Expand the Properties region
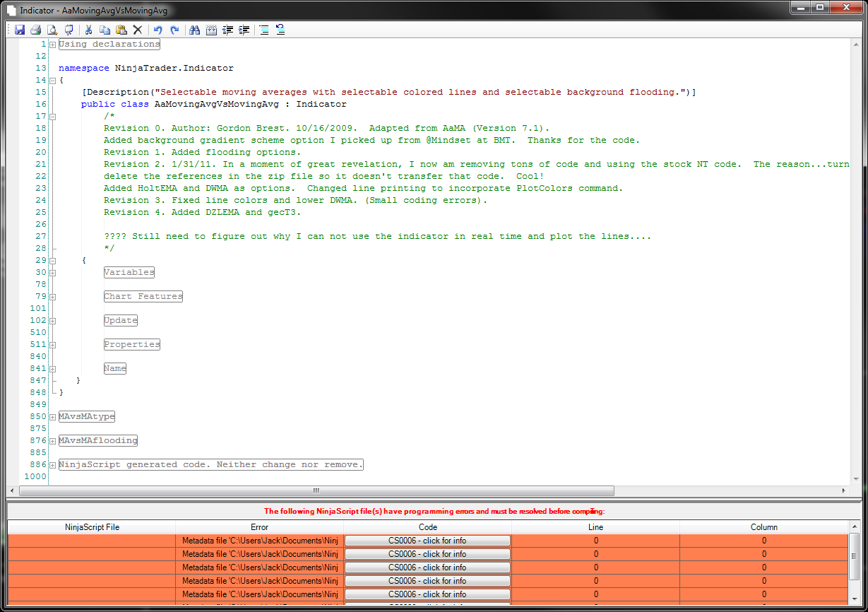The width and height of the screenshot is (868, 612). point(53,345)
